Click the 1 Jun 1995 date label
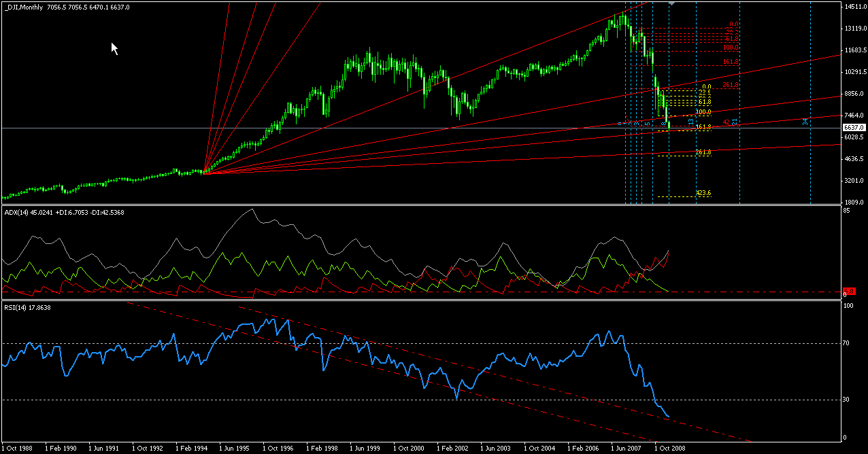 click(235, 449)
